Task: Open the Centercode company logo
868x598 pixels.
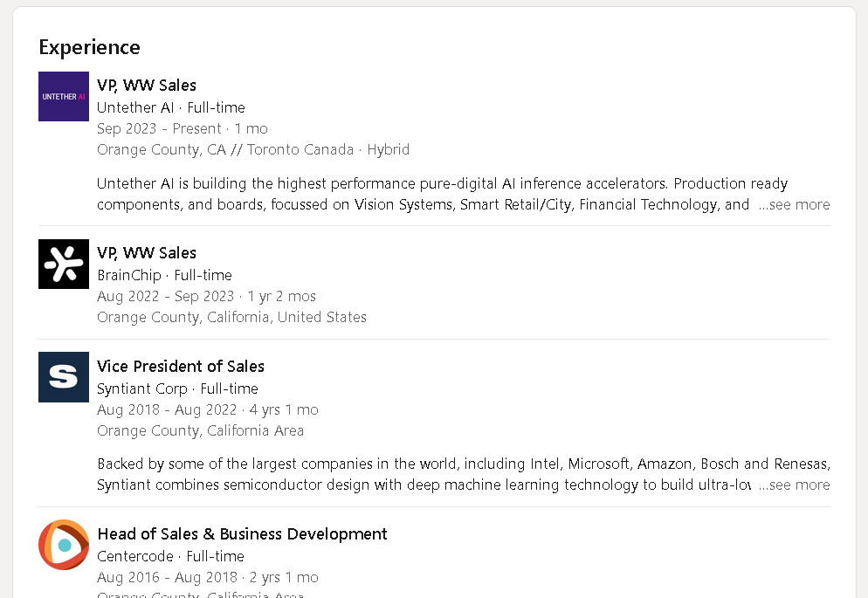Action: click(x=64, y=545)
